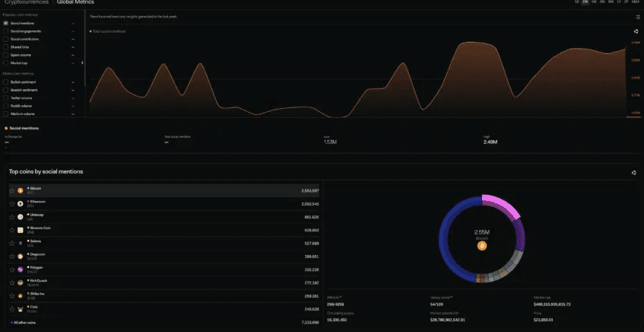Viewport: 644px width, 332px height.
Task: Click the Bitcoin logo in the list
Action: coord(21,190)
